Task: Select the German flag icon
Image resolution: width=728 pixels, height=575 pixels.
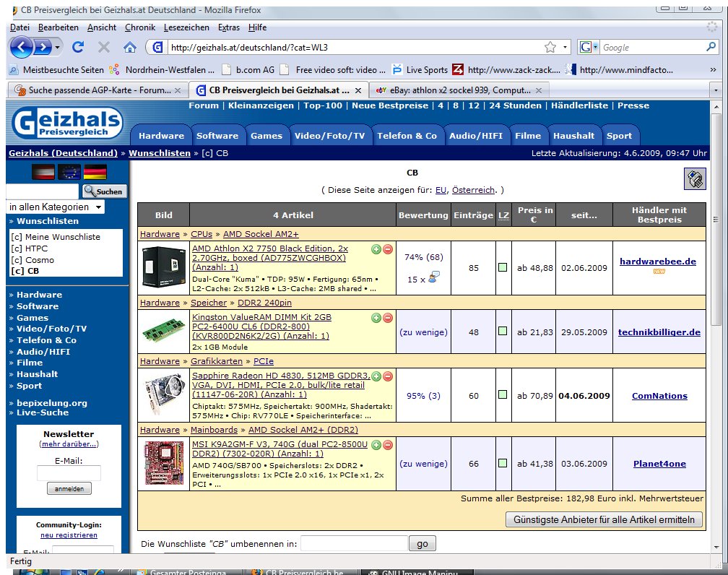Action: (95, 172)
